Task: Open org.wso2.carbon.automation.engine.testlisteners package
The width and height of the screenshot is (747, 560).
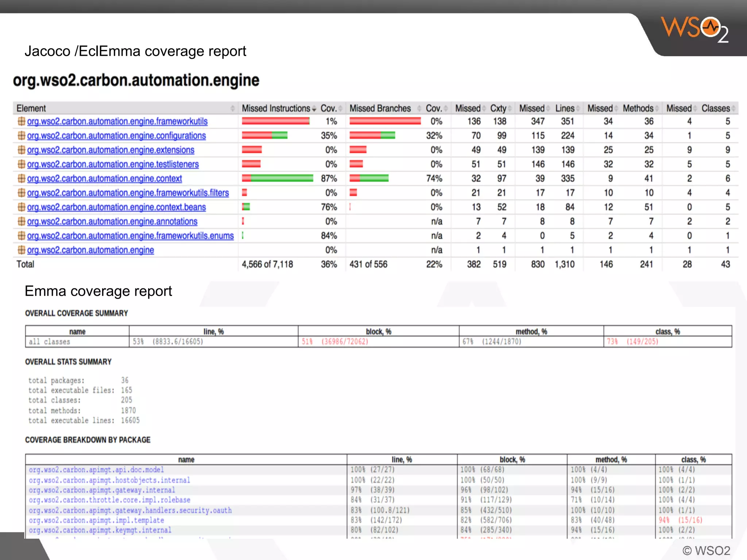Action: click(x=113, y=164)
